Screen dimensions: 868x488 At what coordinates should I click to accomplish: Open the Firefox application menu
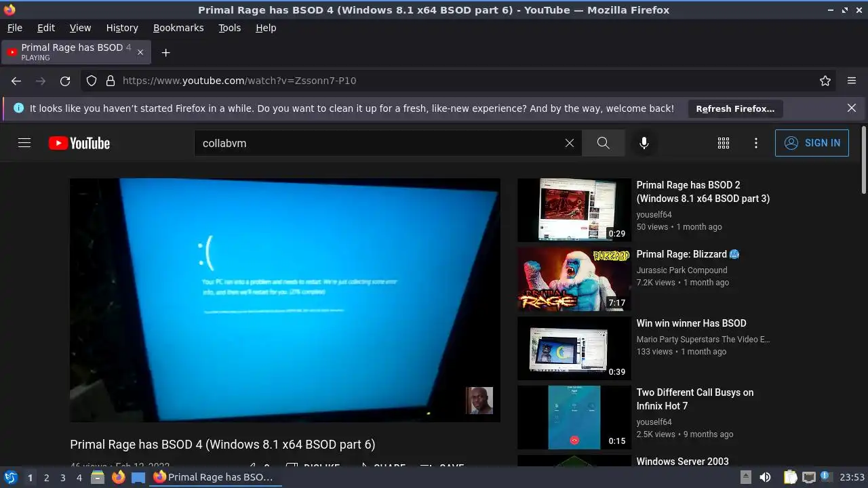pyautogui.click(x=852, y=81)
